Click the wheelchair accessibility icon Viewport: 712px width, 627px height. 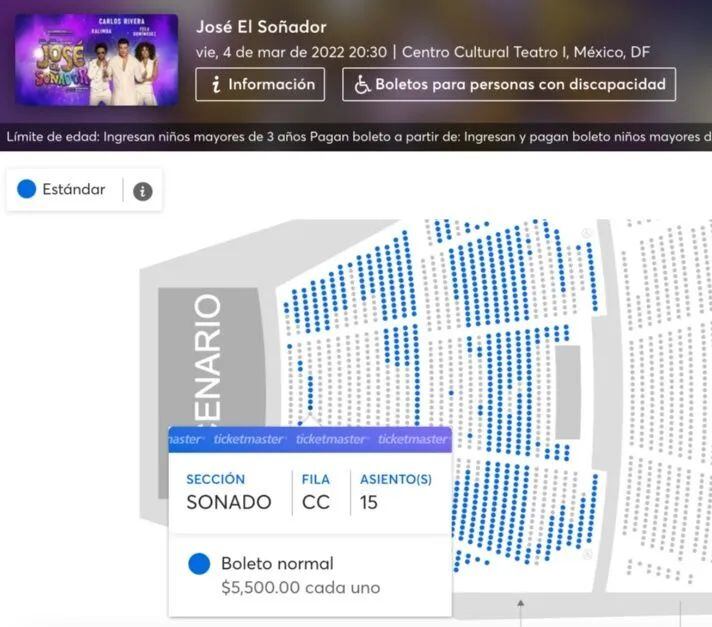(x=362, y=85)
